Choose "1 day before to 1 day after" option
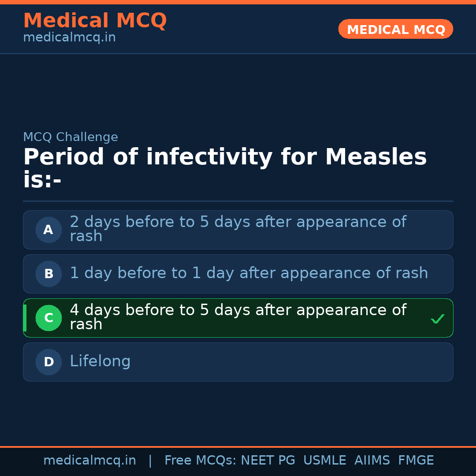The image size is (476, 476). tap(249, 273)
